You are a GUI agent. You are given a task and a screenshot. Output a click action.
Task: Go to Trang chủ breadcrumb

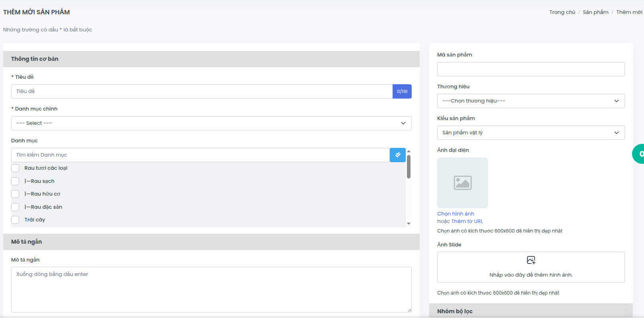pyautogui.click(x=562, y=12)
